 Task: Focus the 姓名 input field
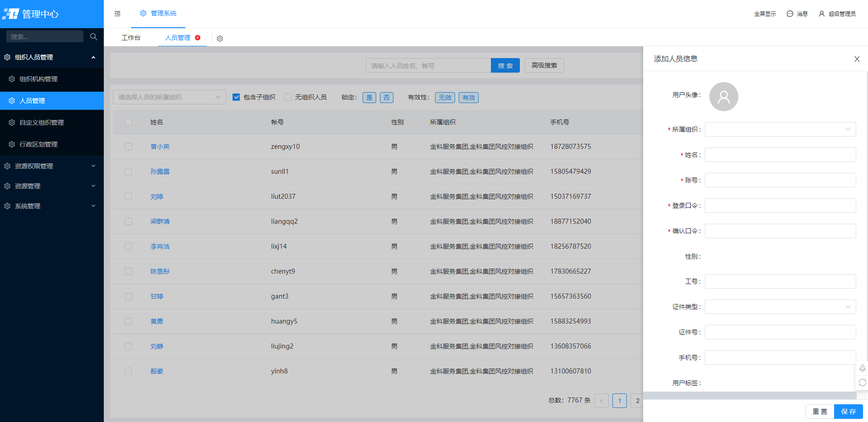[x=780, y=155]
